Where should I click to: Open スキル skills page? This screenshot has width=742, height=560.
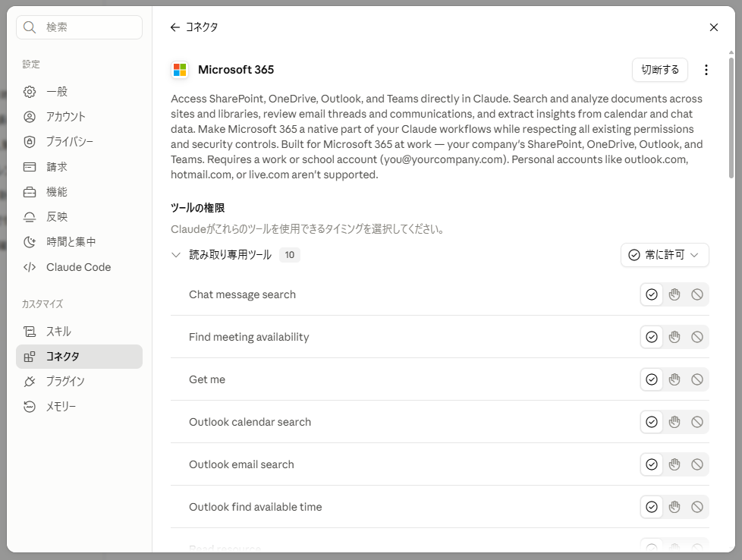click(x=79, y=332)
